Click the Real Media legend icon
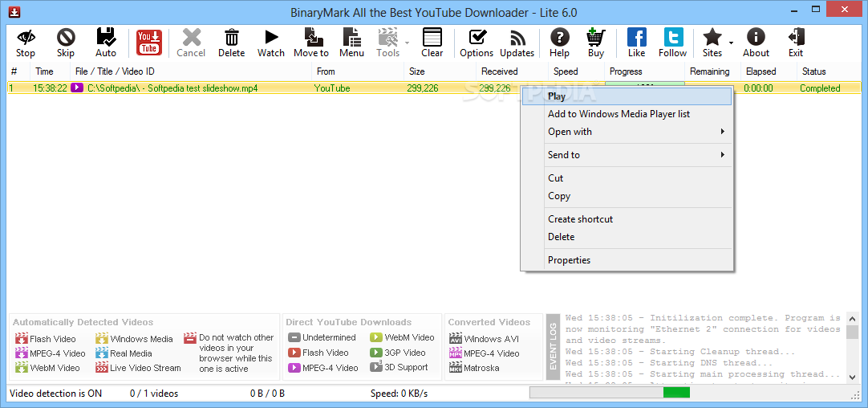The height and width of the screenshot is (408, 868). click(102, 353)
